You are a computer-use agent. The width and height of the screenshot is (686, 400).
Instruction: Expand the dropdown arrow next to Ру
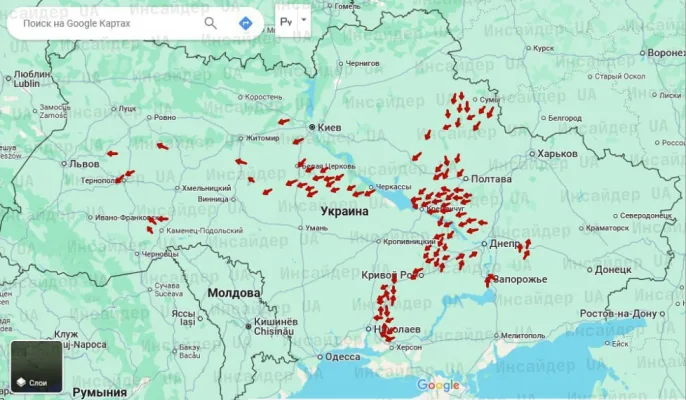point(304,20)
